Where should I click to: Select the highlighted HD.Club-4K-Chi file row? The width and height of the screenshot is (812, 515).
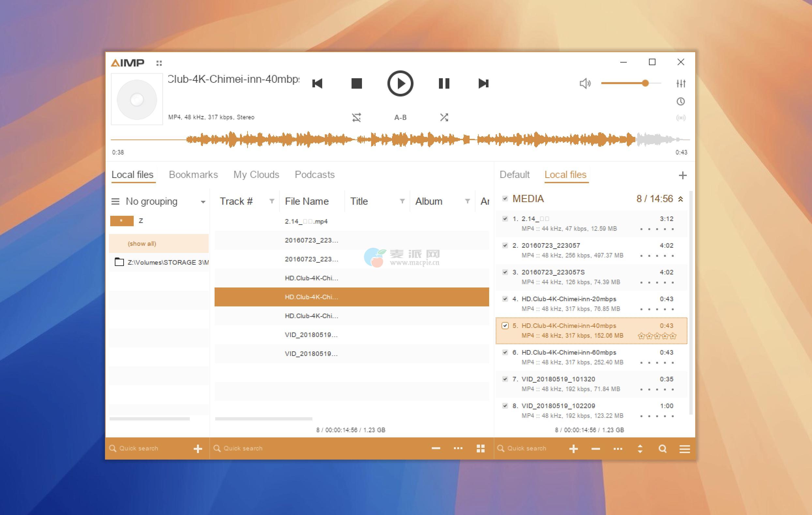pyautogui.click(x=352, y=297)
